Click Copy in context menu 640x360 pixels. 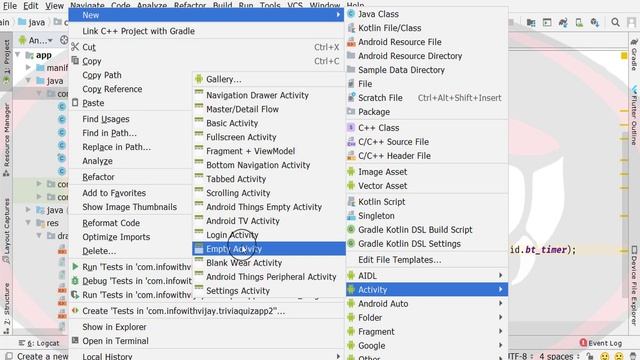[x=206, y=61]
